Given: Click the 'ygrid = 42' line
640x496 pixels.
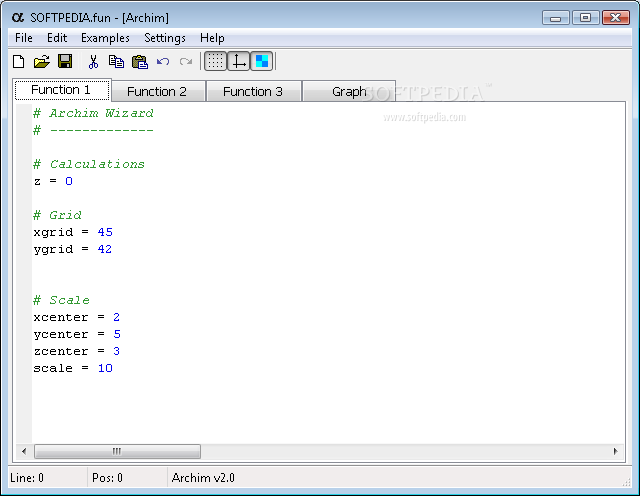Looking at the screenshot, I should point(73,249).
